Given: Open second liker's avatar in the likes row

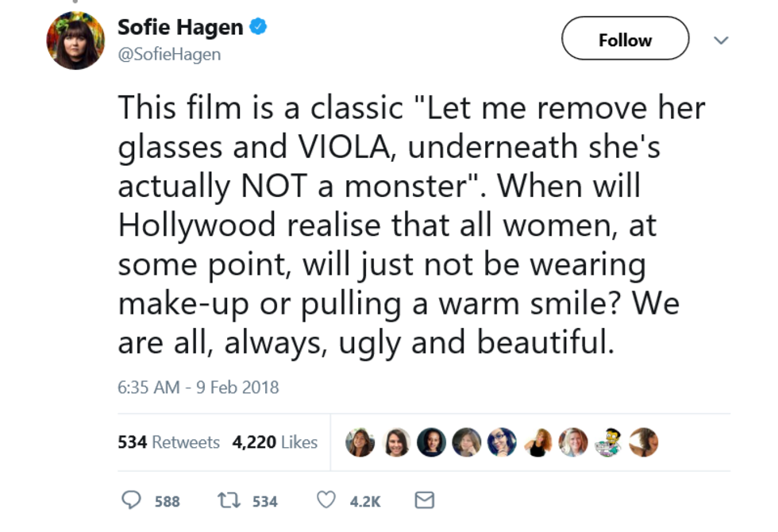Looking at the screenshot, I should coord(396,442).
